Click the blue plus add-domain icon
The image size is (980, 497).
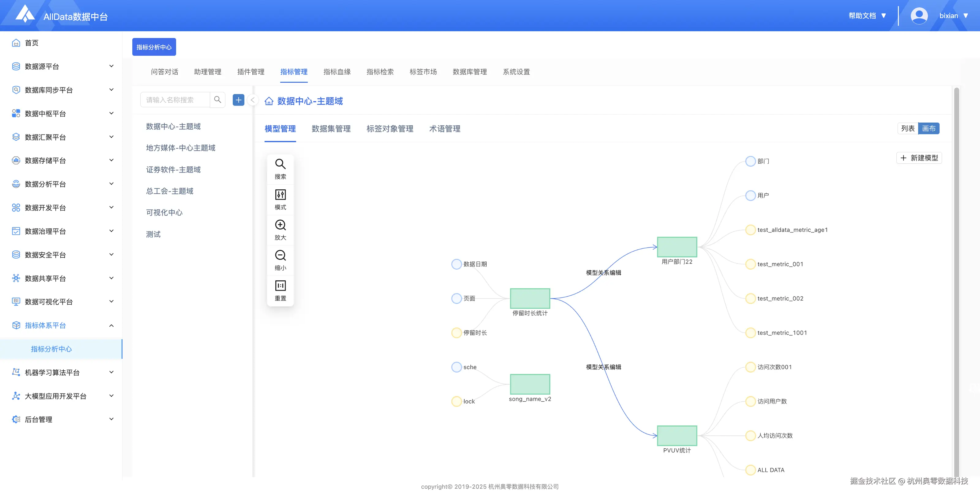pyautogui.click(x=239, y=100)
